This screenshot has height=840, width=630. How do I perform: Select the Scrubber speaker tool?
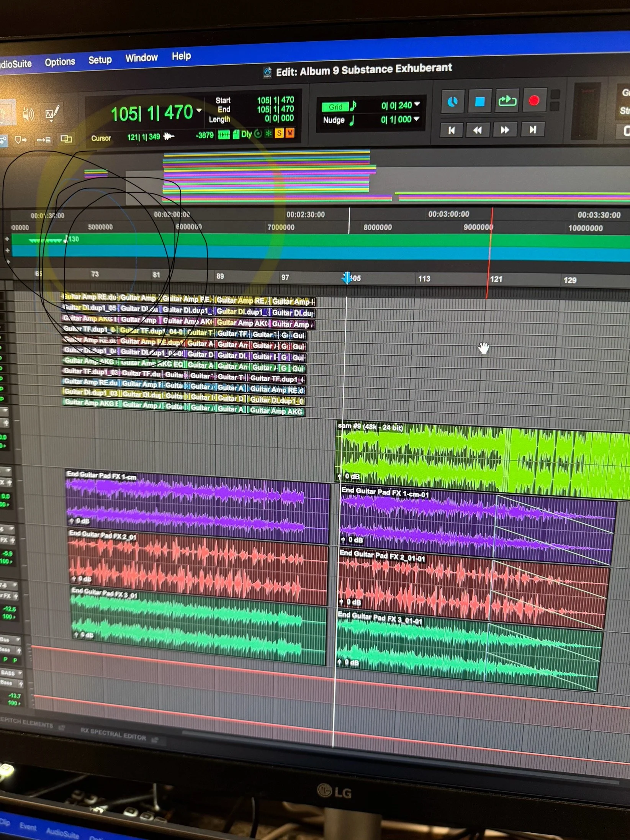28,114
